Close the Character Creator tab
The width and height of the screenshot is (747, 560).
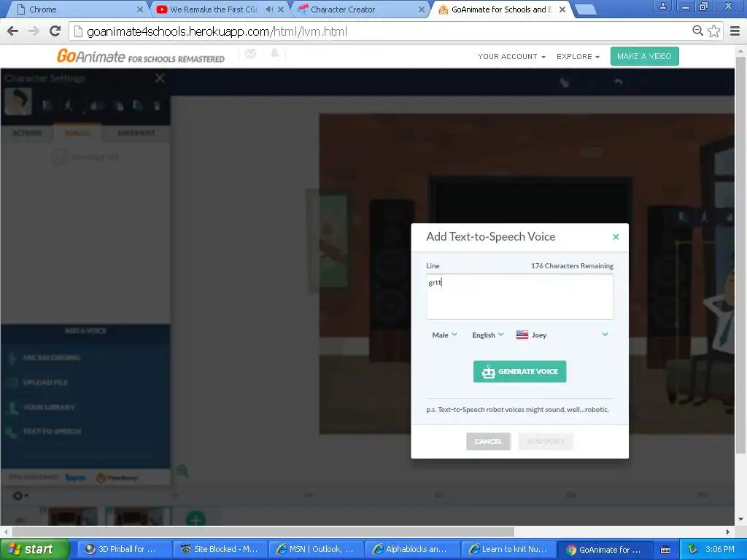421,9
